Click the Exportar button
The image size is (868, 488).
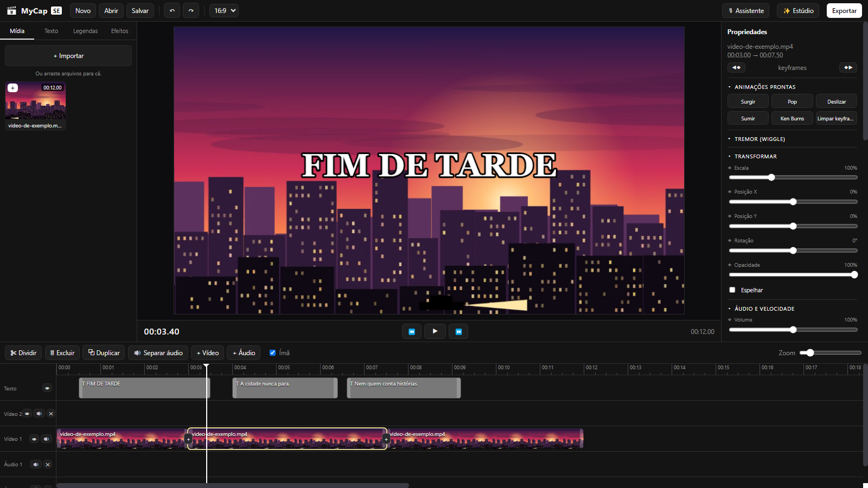[844, 11]
